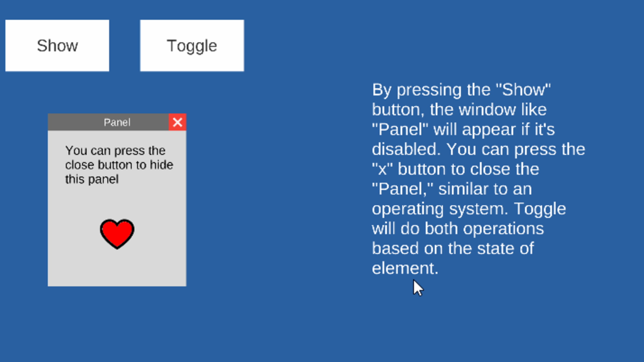Click "You can press the" text inside panel
This screenshot has width=644, height=362.
tap(115, 151)
